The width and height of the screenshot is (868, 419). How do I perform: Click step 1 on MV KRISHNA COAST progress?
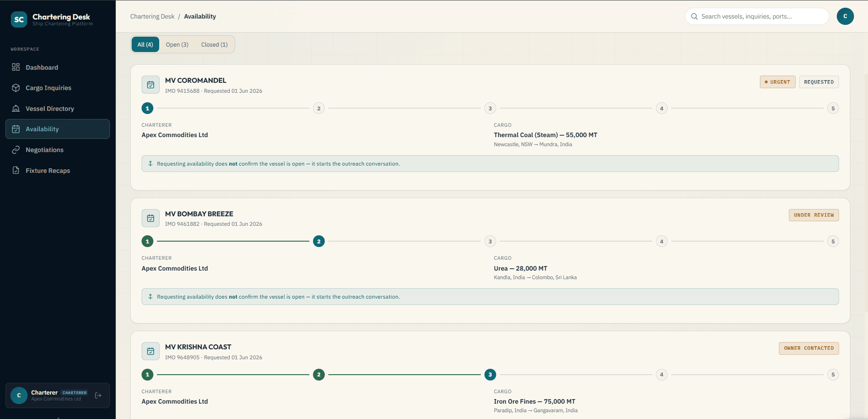click(x=147, y=375)
